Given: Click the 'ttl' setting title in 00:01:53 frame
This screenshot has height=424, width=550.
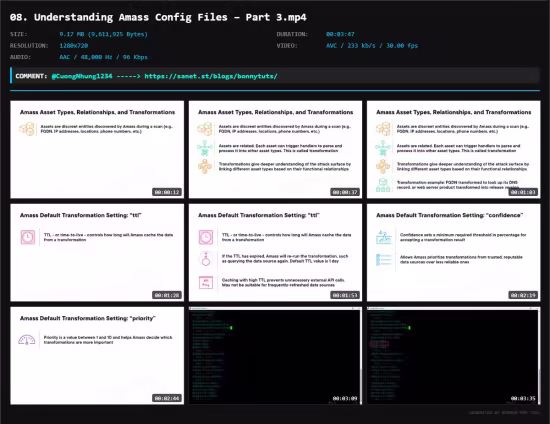Looking at the screenshot, I should tap(259, 215).
